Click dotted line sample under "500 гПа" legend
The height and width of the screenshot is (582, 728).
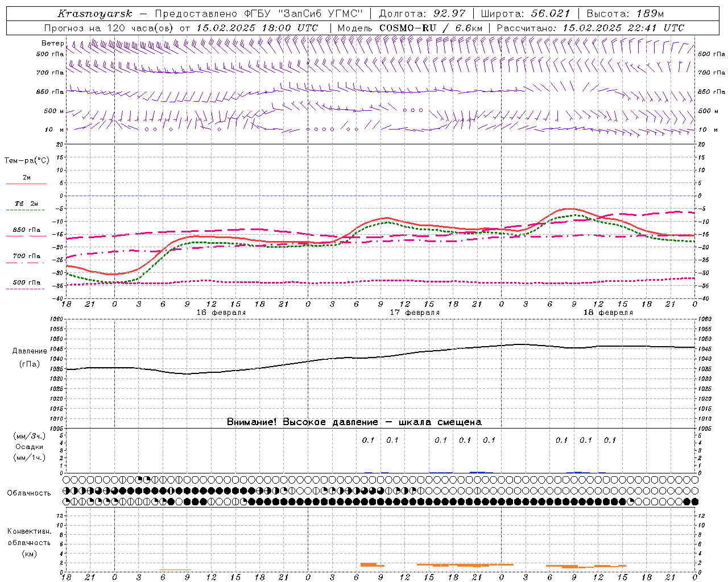point(25,289)
